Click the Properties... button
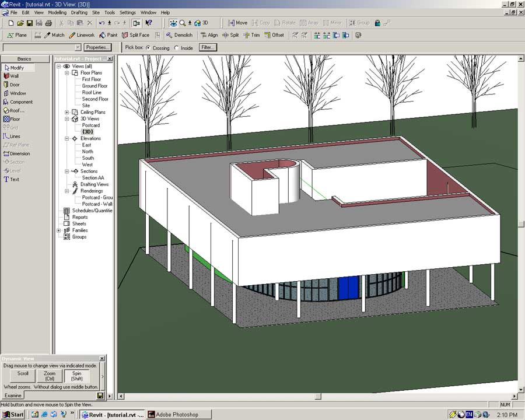Image resolution: width=525 pixels, height=420 pixels. point(97,48)
